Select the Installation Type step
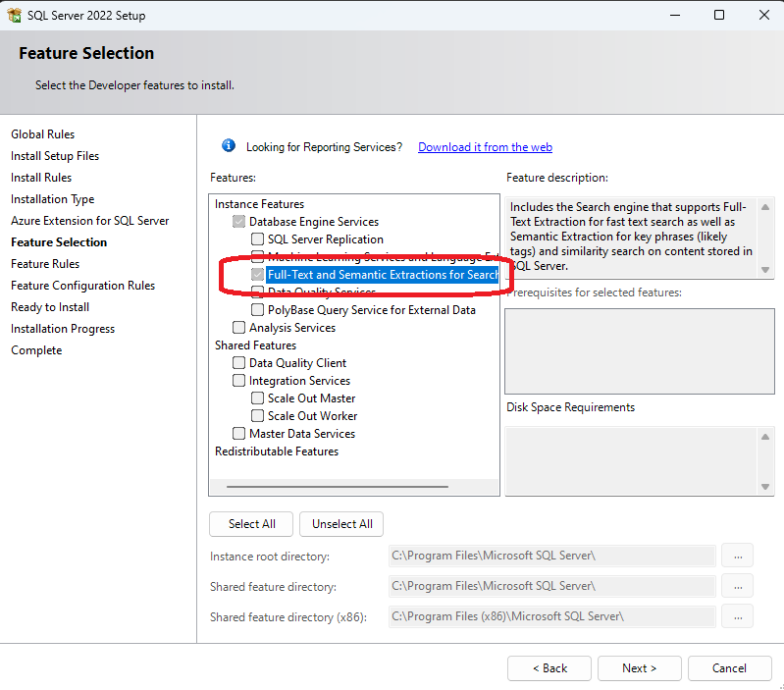 click(53, 199)
